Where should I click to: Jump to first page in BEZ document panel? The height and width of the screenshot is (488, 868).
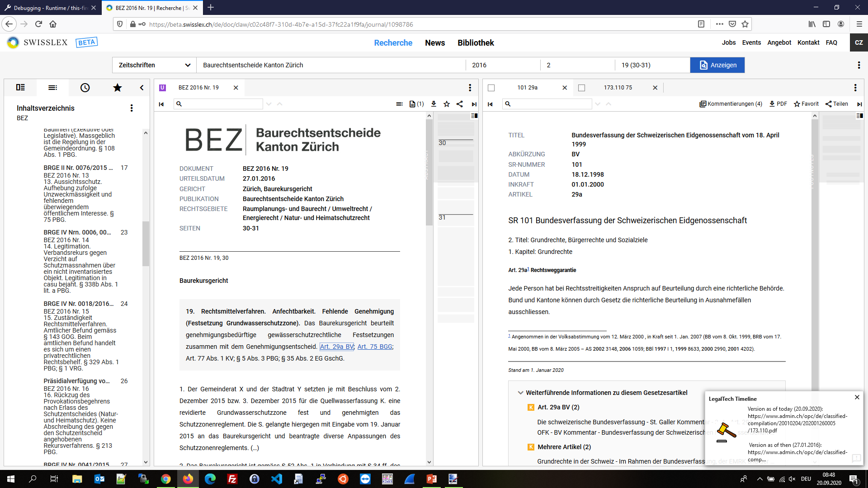coord(161,104)
